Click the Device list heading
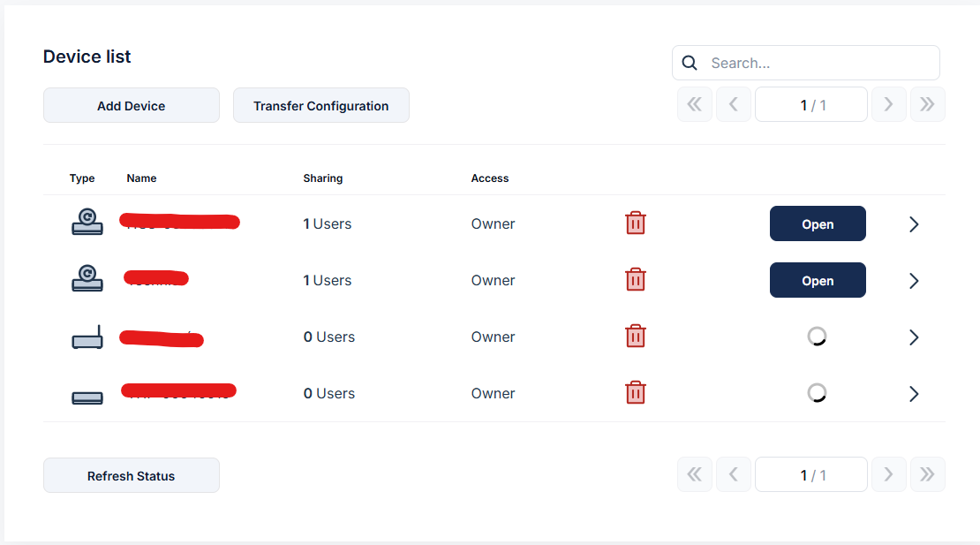 coord(87,57)
